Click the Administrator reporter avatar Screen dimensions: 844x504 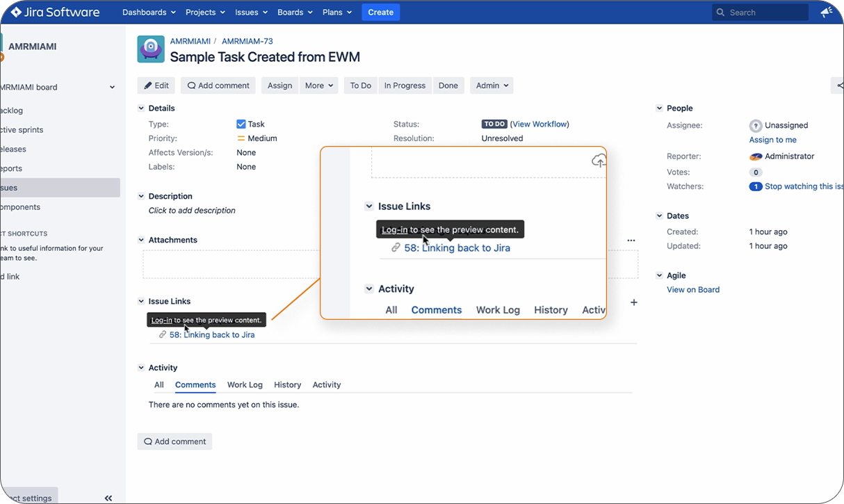756,157
